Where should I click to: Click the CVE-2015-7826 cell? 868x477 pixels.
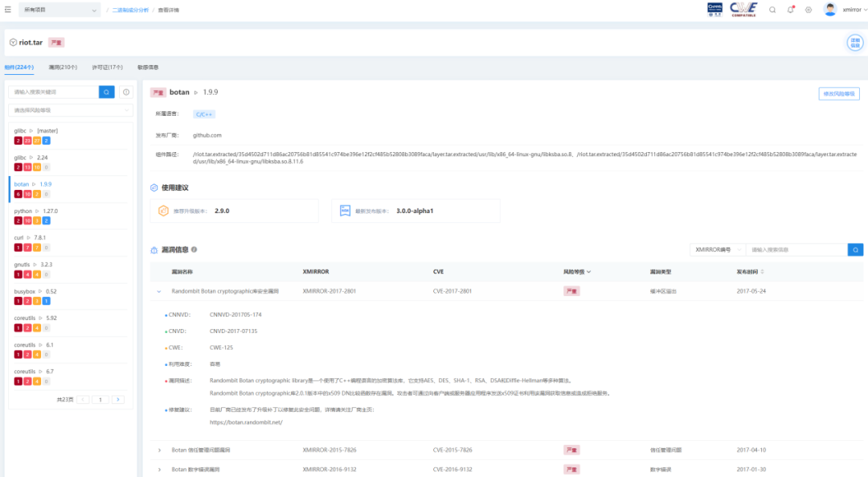(x=452, y=450)
